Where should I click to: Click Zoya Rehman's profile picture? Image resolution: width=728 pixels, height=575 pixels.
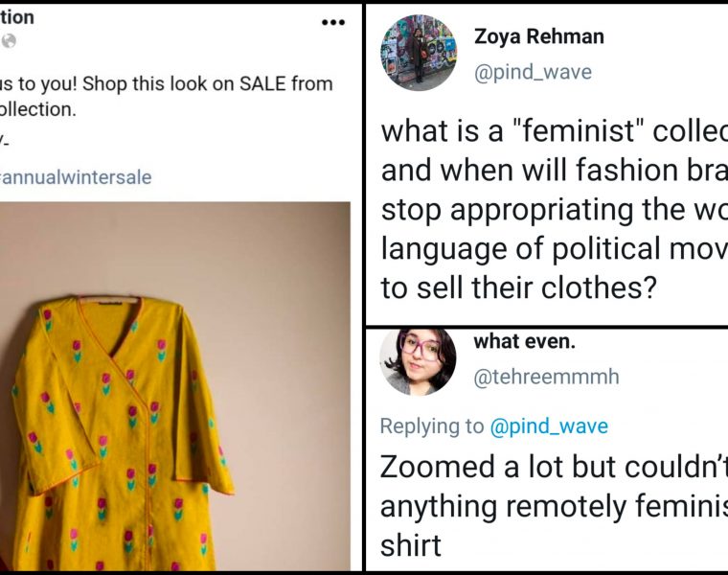pos(419,53)
